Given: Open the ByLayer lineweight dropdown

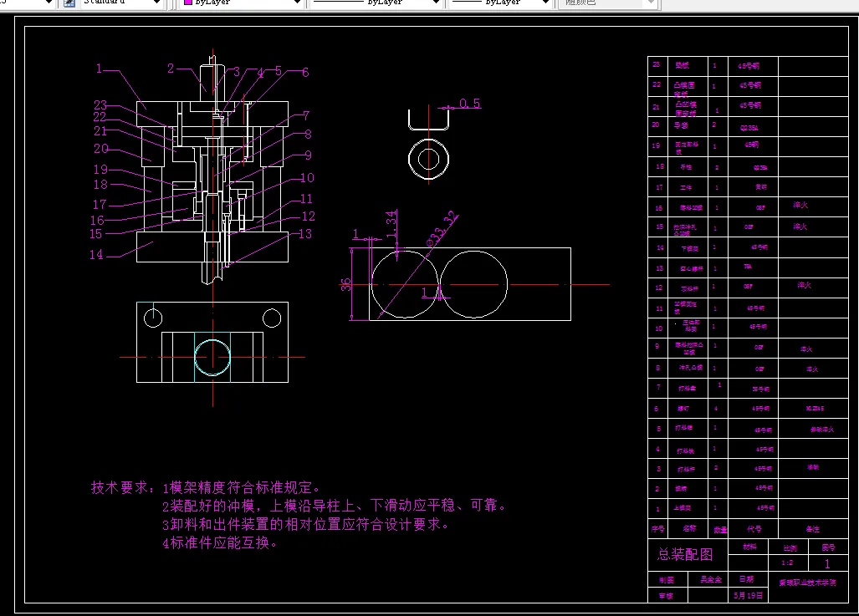Looking at the screenshot, I should click(x=499, y=3).
